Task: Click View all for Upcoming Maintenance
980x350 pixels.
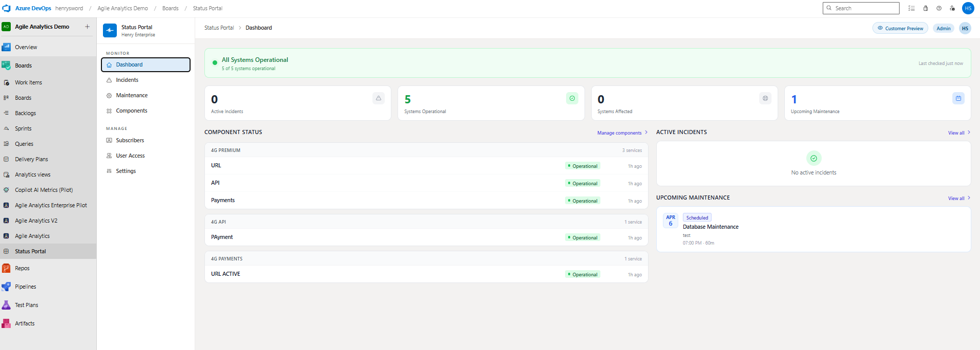Action: [x=959, y=198]
